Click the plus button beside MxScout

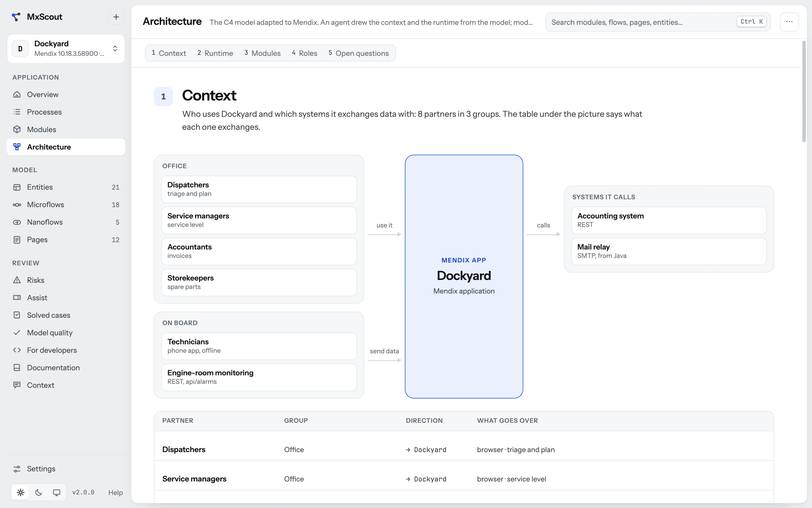coord(116,17)
